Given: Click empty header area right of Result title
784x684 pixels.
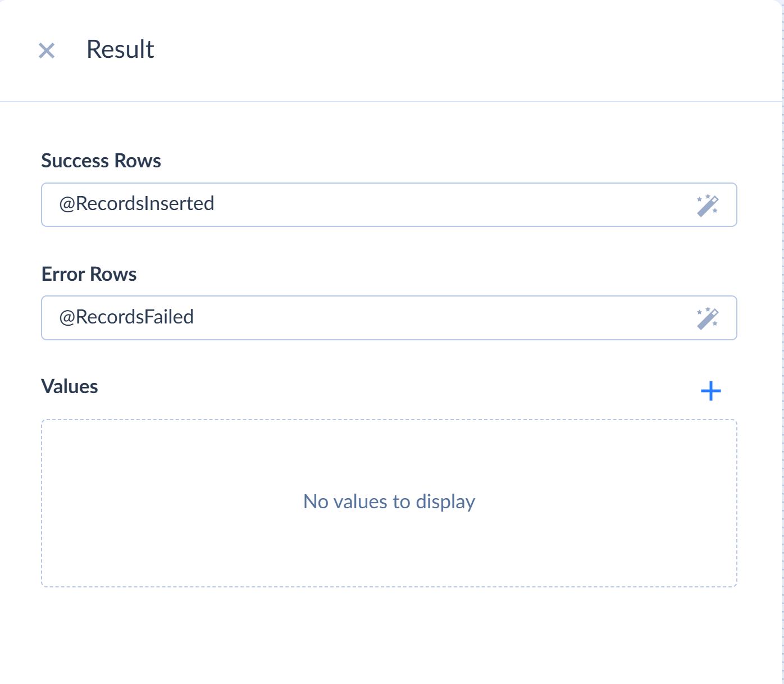Looking at the screenshot, I should (449, 51).
